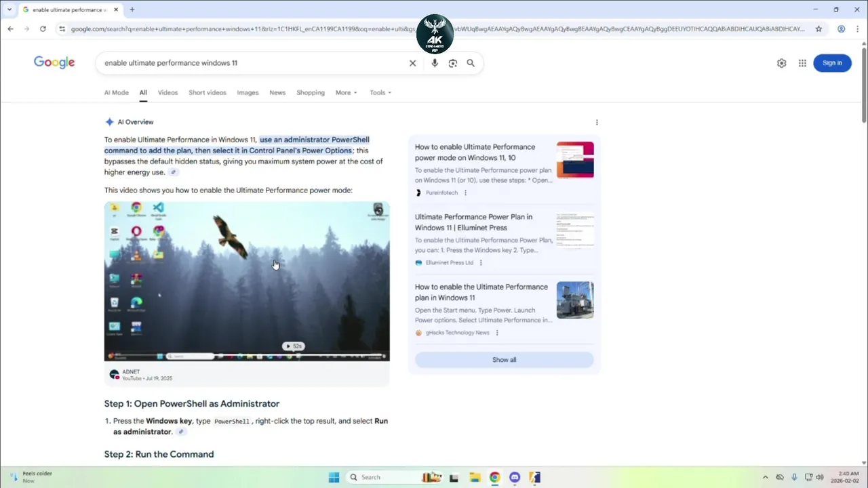Go back using the browser back arrow
The image size is (868, 488).
click(x=10, y=29)
